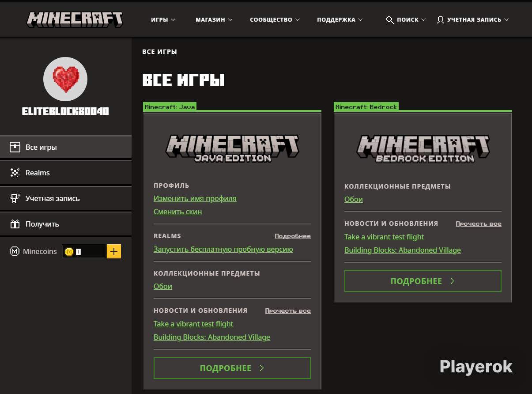Click the Minecoins balance field
Viewport: 532px width, 394px height.
[83, 251]
